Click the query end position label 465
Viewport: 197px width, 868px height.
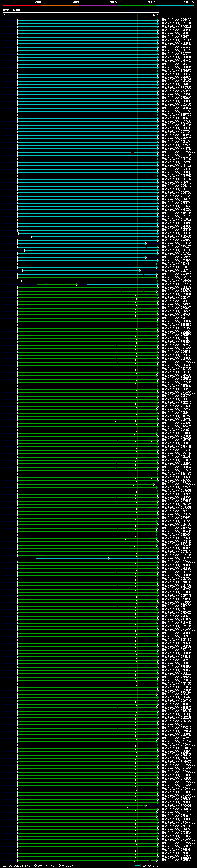pos(155,15)
